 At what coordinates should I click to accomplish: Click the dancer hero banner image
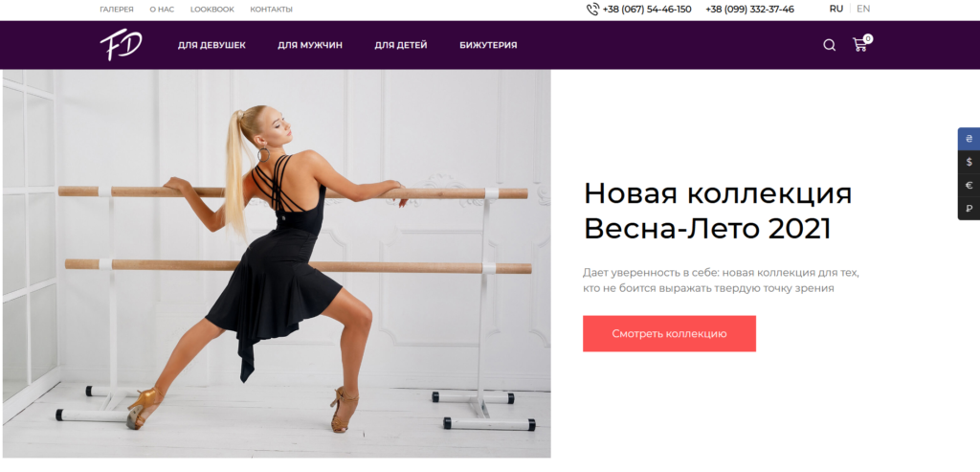(x=277, y=263)
